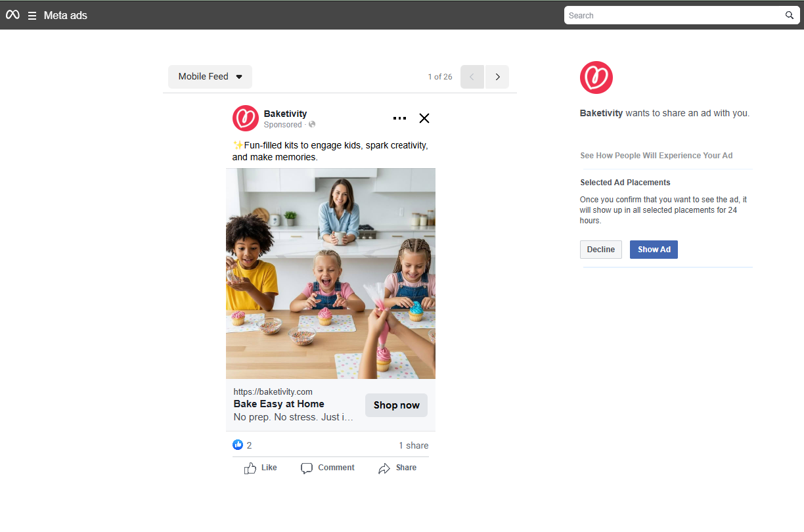
Task: Click the Baketivity profile logo in the ad
Action: 246,118
